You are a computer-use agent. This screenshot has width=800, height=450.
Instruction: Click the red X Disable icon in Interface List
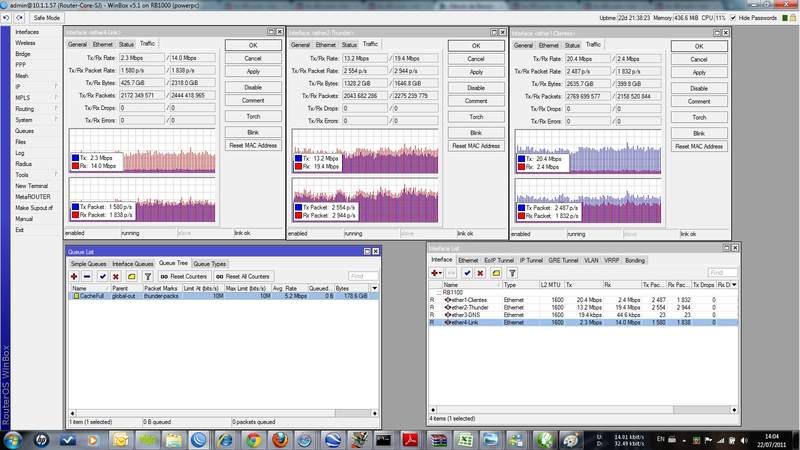pyautogui.click(x=480, y=273)
